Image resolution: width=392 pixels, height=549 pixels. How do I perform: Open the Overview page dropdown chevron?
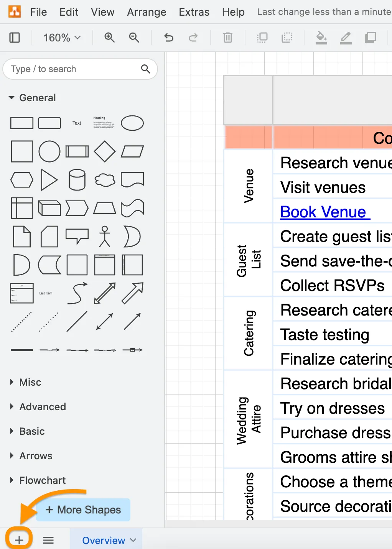[x=133, y=540]
